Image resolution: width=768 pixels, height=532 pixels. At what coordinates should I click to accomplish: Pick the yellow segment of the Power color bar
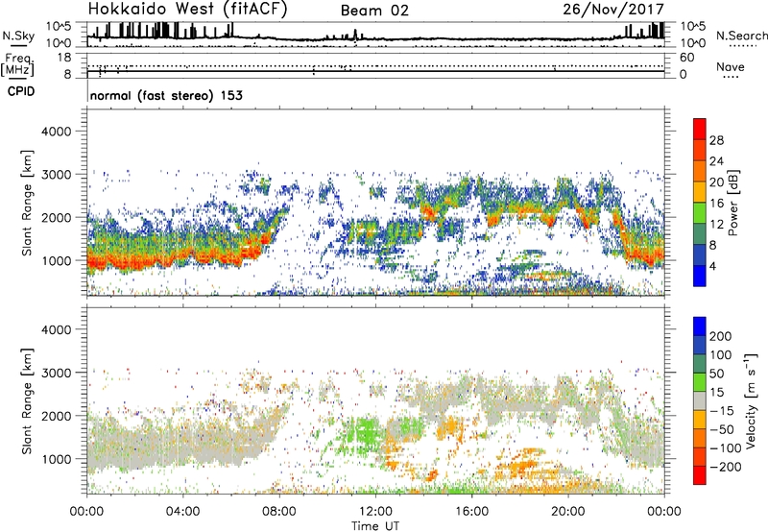click(700, 192)
